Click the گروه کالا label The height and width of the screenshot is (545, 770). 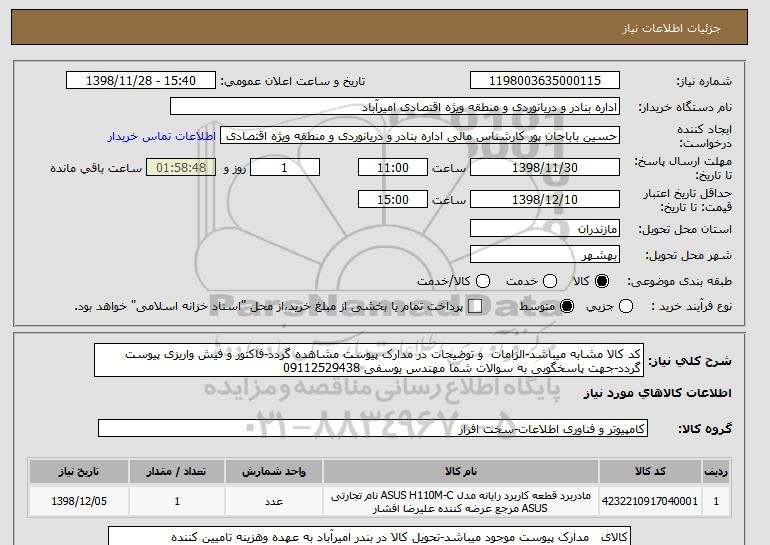point(705,429)
